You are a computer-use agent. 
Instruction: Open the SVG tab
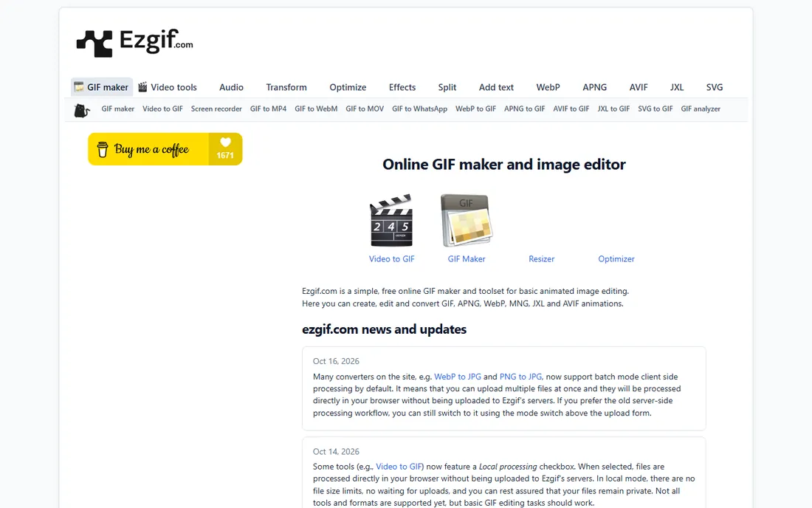(715, 87)
